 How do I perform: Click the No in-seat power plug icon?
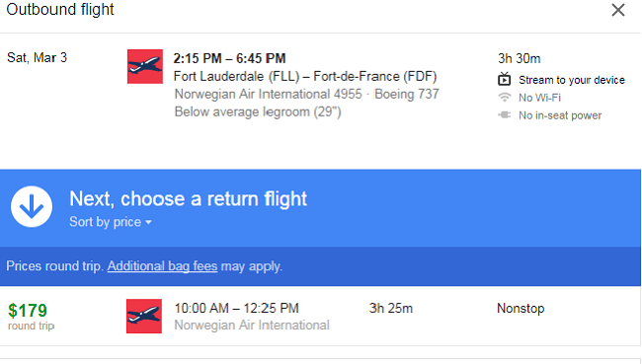click(505, 115)
